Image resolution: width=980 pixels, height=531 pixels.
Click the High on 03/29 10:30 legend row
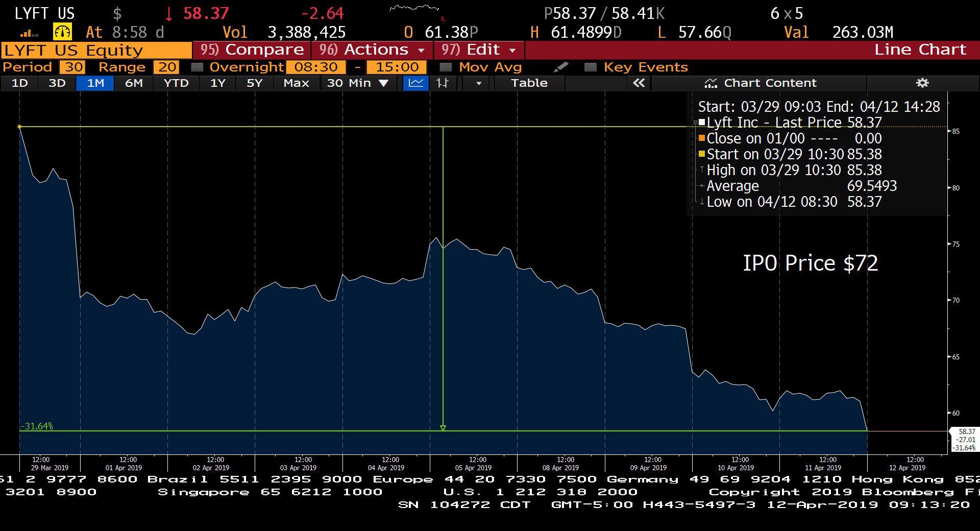tap(791, 170)
